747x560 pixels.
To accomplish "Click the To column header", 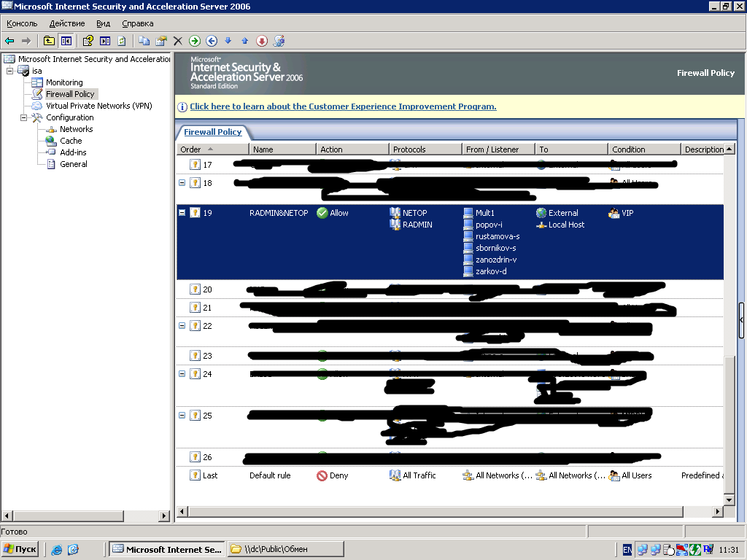I will pyautogui.click(x=572, y=149).
